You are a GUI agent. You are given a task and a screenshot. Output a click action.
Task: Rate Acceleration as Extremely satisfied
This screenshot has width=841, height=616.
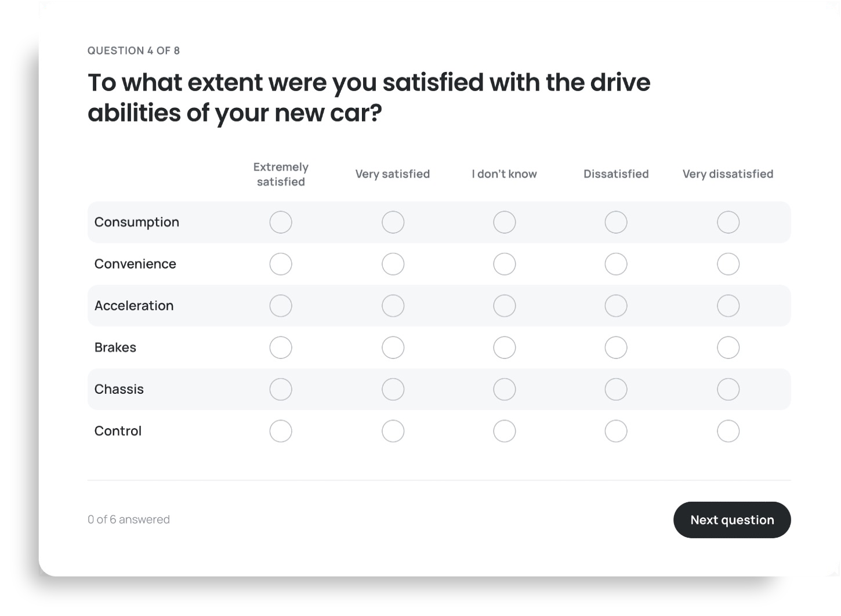(281, 306)
